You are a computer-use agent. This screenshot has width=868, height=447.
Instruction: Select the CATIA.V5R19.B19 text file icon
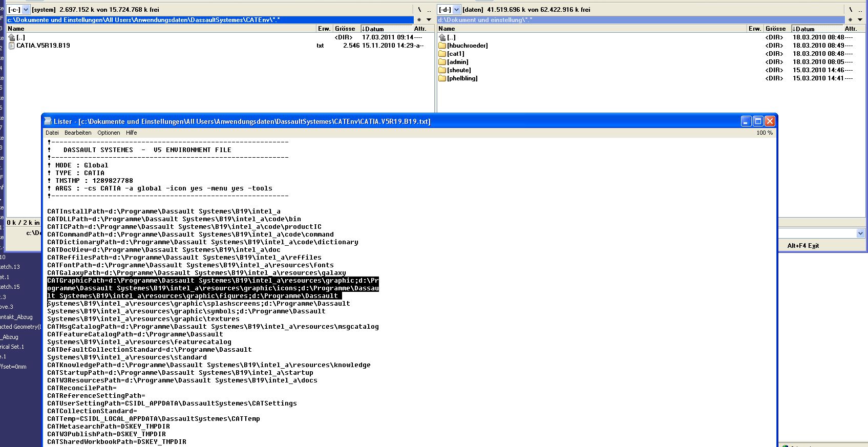tap(12, 46)
